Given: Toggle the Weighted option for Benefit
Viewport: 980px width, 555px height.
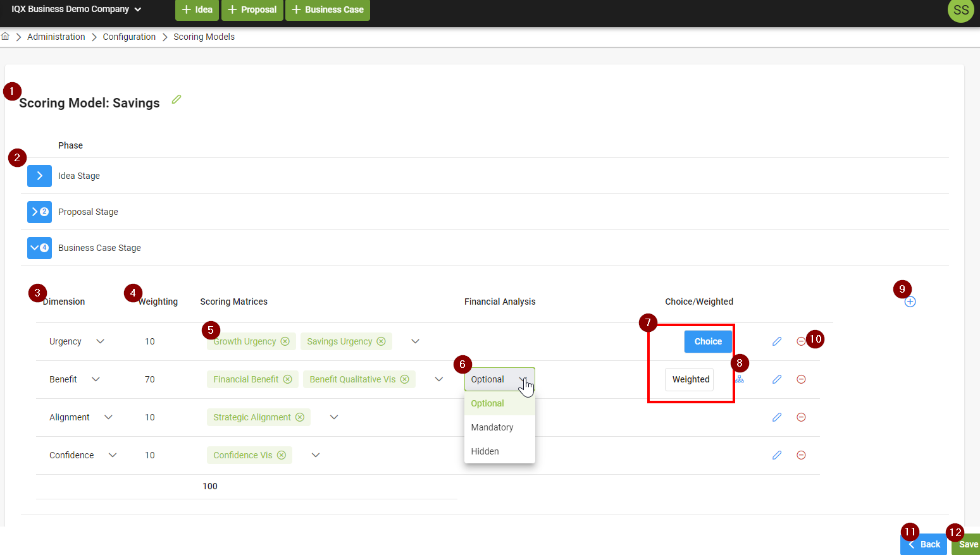Looking at the screenshot, I should pos(690,379).
